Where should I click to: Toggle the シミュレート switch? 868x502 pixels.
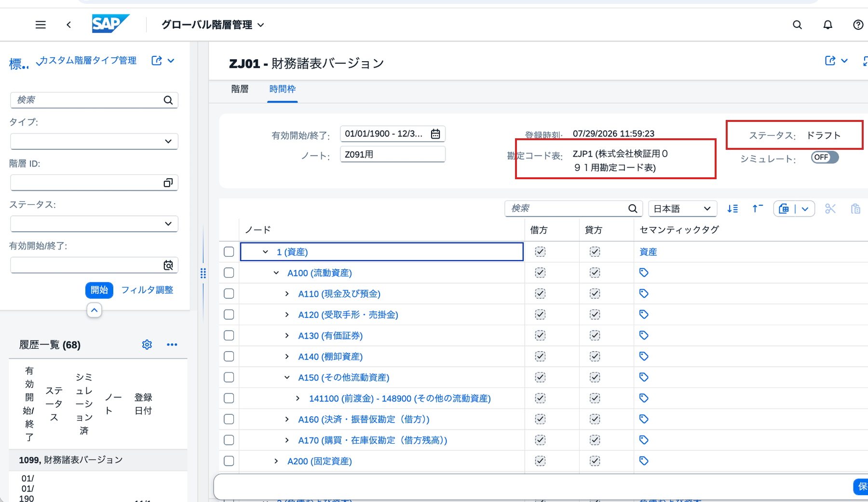tap(825, 157)
